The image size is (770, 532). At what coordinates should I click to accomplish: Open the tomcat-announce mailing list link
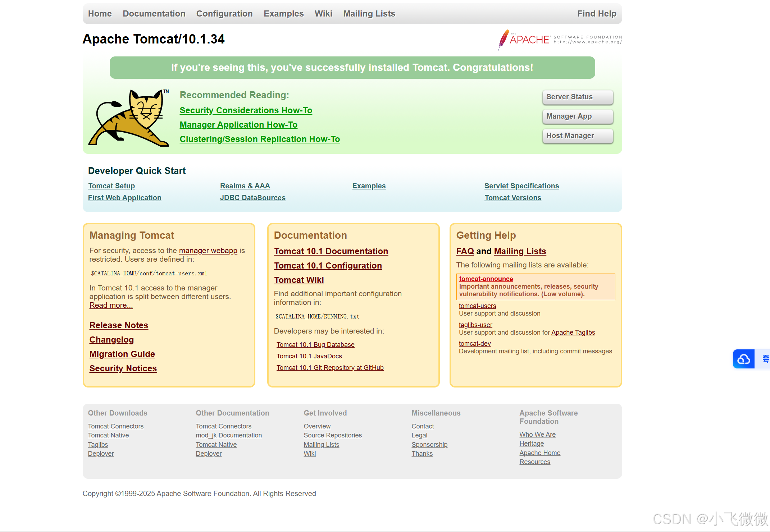click(x=486, y=279)
